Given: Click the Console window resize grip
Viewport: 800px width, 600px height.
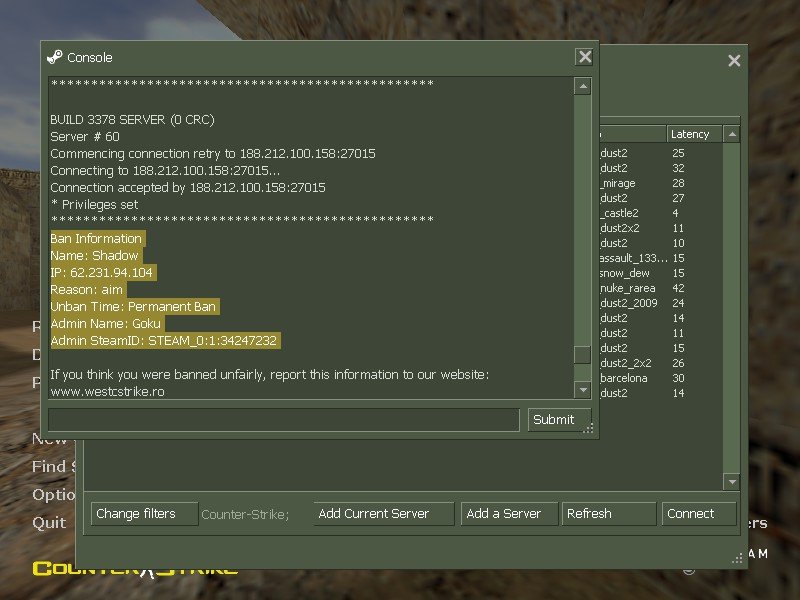Looking at the screenshot, I should [588, 429].
